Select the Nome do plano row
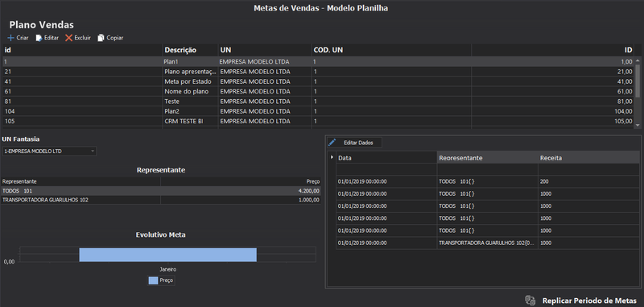 coord(319,91)
